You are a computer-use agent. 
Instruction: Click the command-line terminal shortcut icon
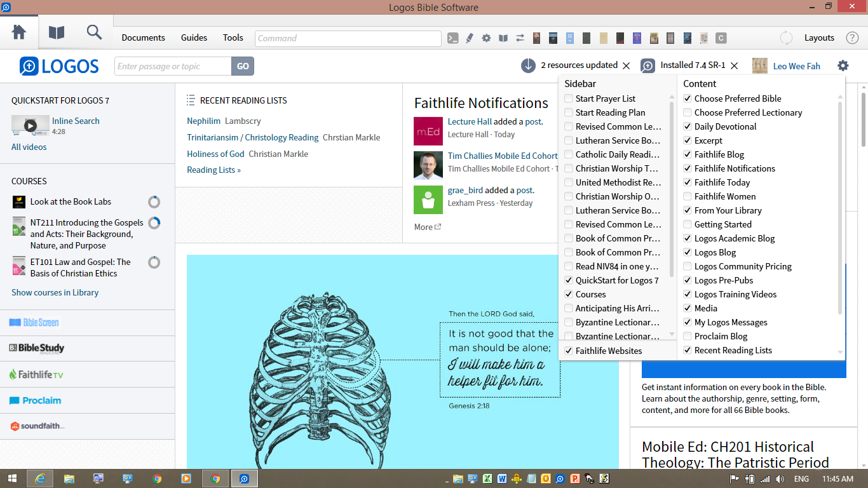point(453,38)
